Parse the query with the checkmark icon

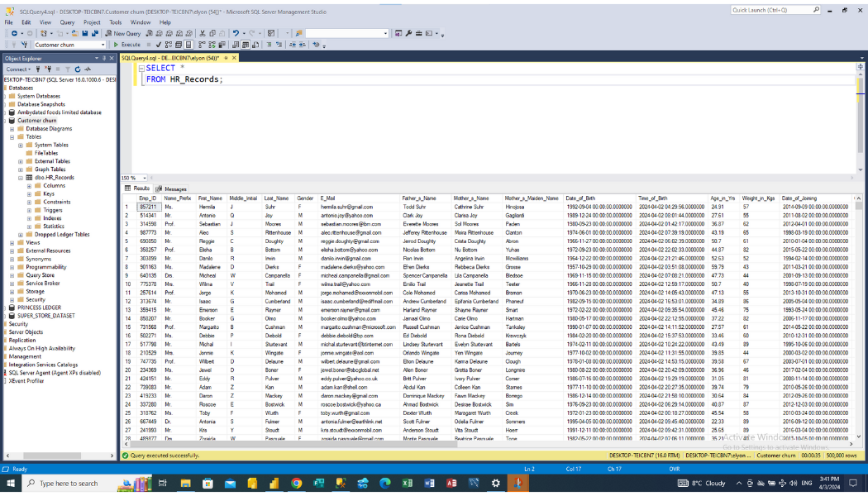158,43
